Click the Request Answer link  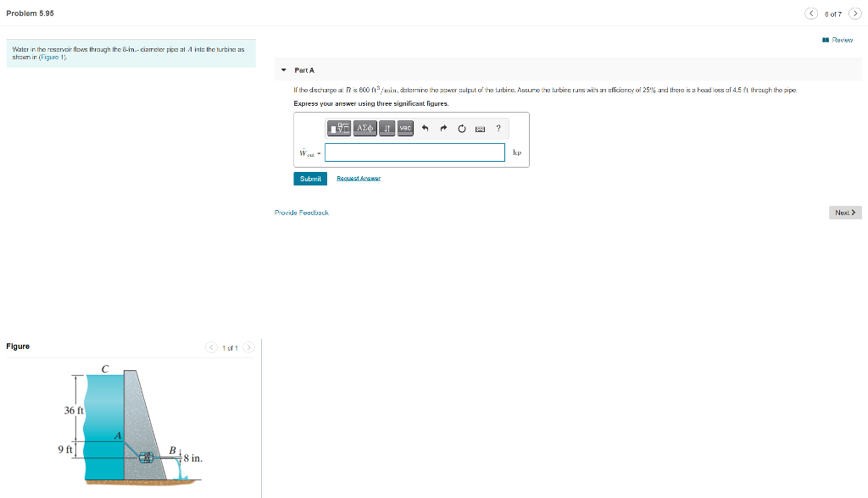pyautogui.click(x=359, y=178)
